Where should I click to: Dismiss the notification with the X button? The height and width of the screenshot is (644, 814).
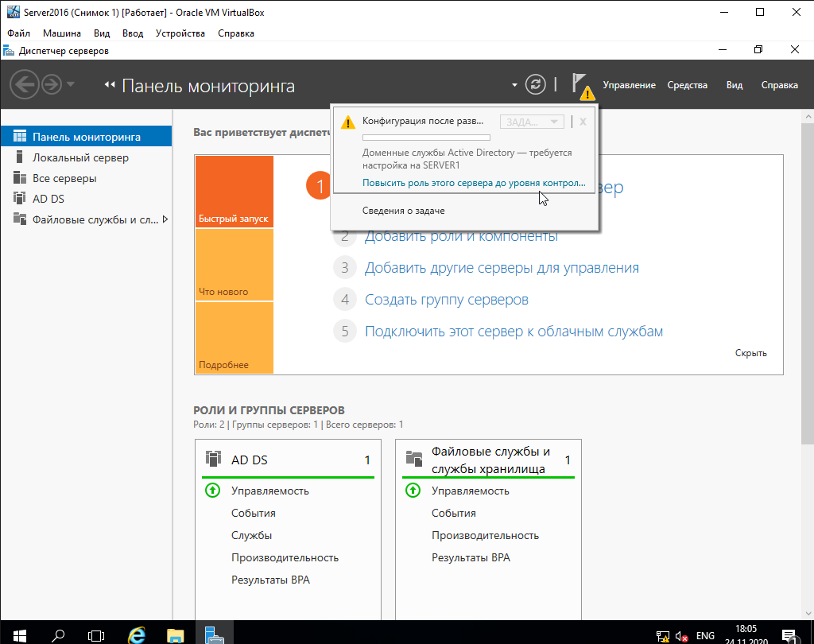pos(583,122)
